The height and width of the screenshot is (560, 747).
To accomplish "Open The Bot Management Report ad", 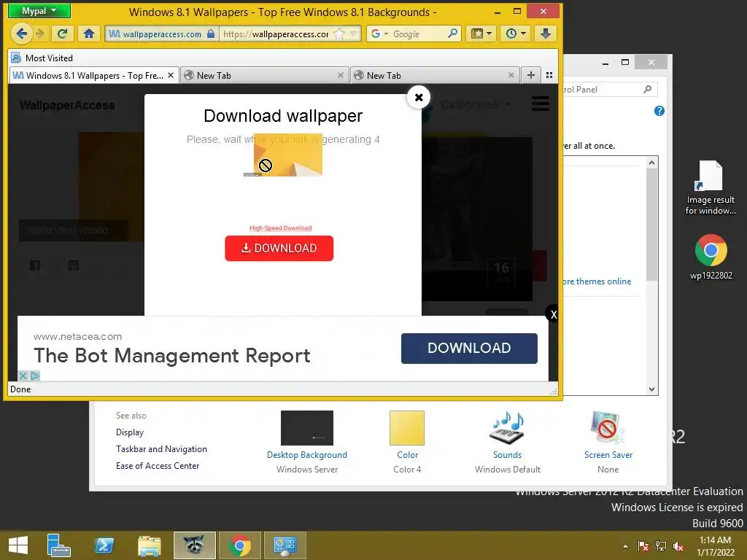I will tap(172, 356).
